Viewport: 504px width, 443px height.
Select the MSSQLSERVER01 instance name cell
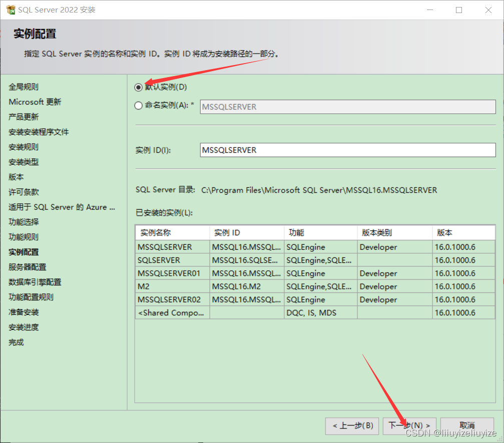[x=173, y=273]
